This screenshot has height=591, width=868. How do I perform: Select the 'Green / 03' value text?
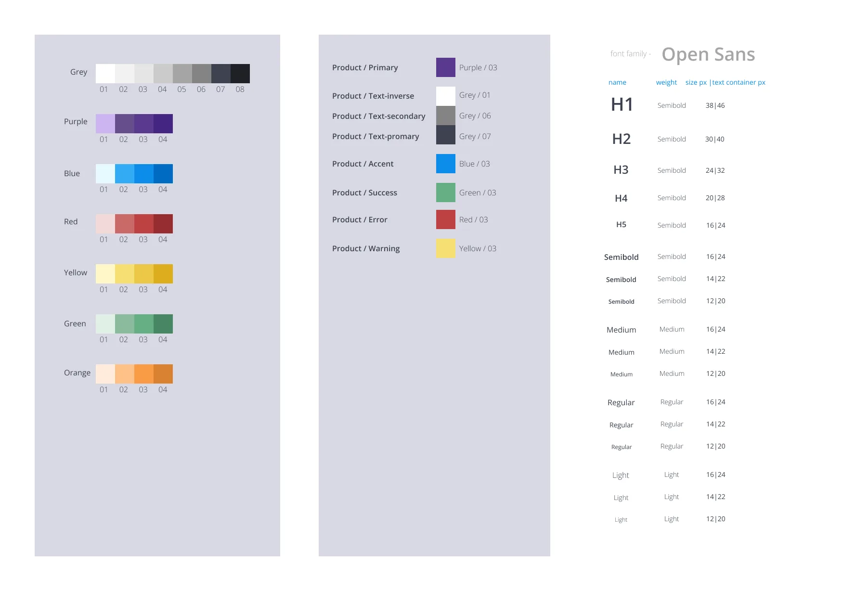478,193
